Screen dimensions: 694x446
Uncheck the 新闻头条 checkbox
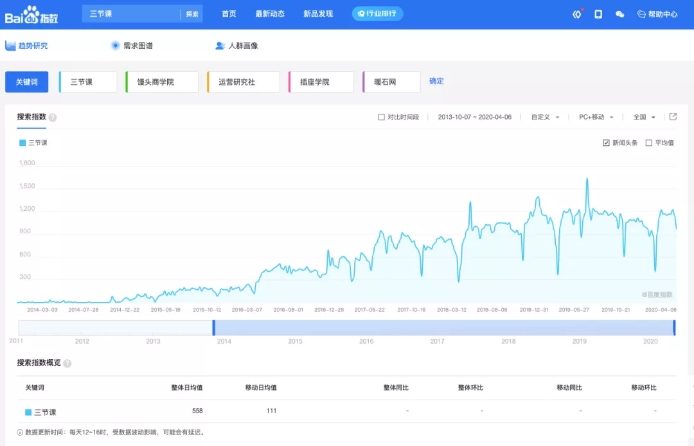pyautogui.click(x=607, y=143)
